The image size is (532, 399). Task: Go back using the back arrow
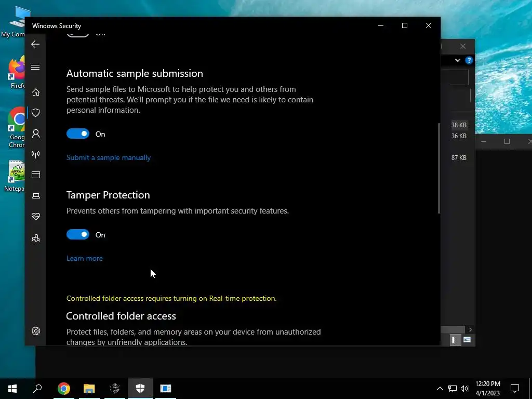(x=35, y=44)
